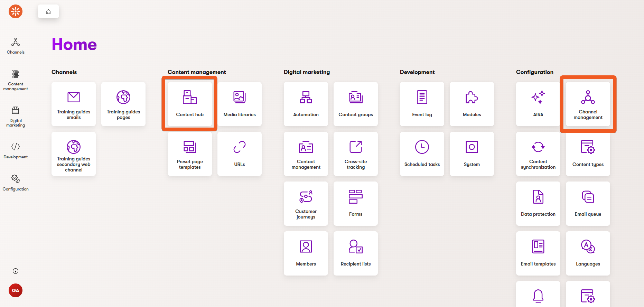The image size is (644, 307).
Task: Open the Scheduled tasks tile
Action: (422, 154)
